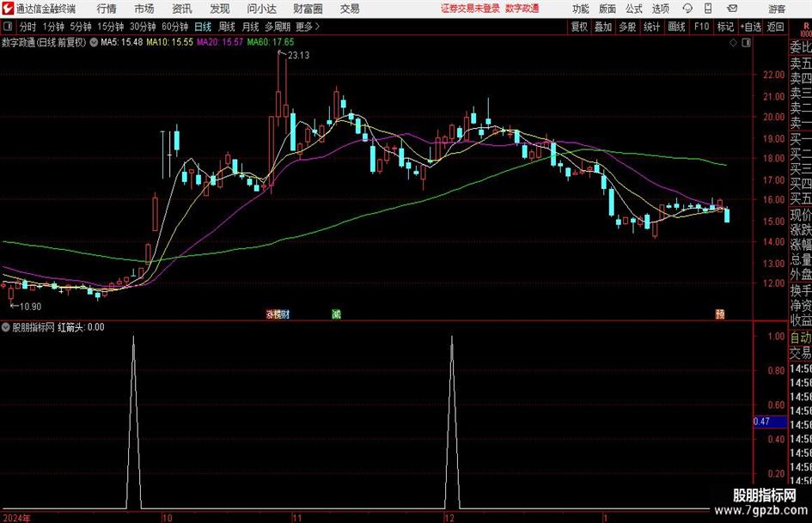The width and height of the screenshot is (812, 523).
Task: Expand 股朋指标网 indicator dropdown arrow
Action: pyautogui.click(x=6, y=327)
